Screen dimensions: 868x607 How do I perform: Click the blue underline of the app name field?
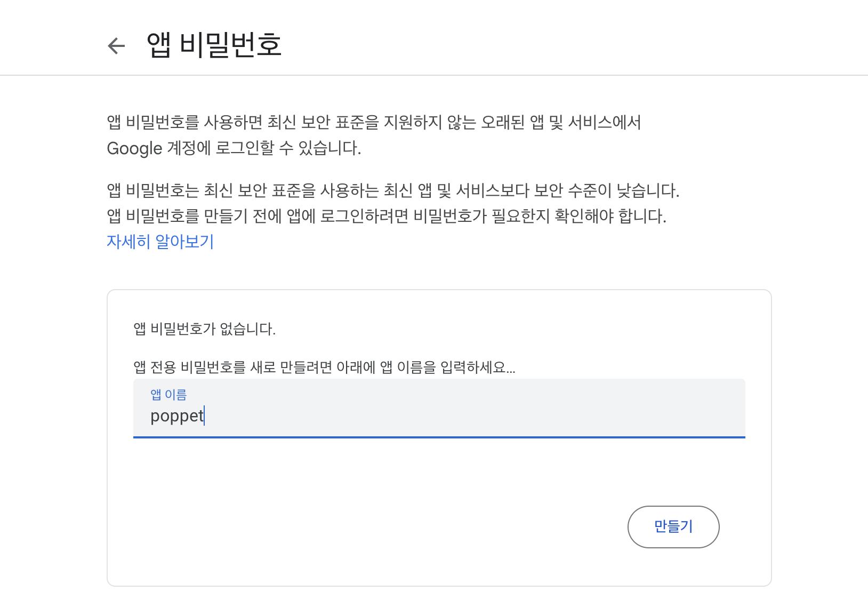point(439,437)
